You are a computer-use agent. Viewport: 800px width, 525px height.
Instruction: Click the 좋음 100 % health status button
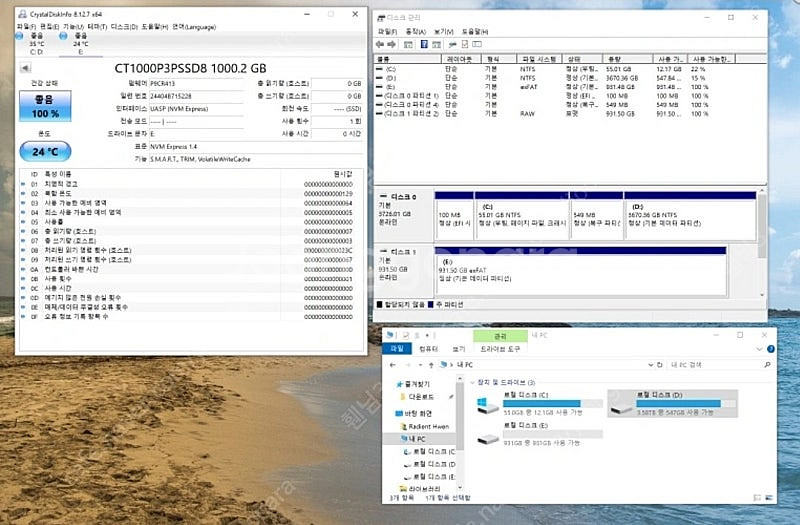click(x=45, y=106)
